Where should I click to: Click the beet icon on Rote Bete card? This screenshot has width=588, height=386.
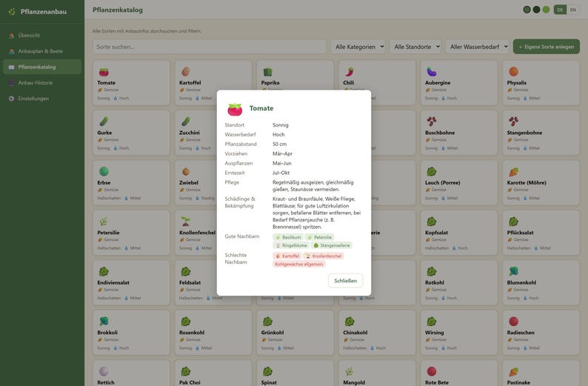click(x=432, y=371)
